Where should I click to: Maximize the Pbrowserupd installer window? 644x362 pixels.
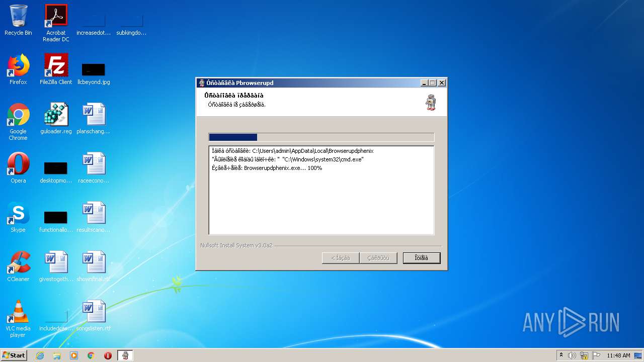[432, 83]
